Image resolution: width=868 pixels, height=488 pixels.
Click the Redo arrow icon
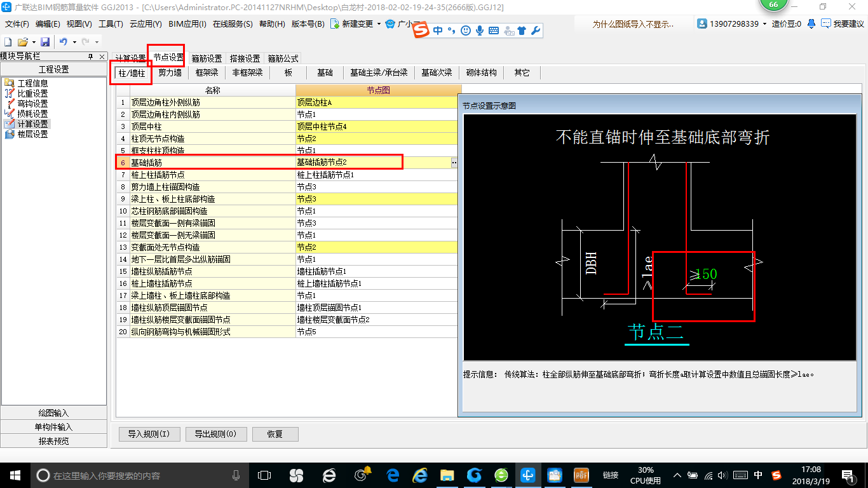(x=86, y=42)
